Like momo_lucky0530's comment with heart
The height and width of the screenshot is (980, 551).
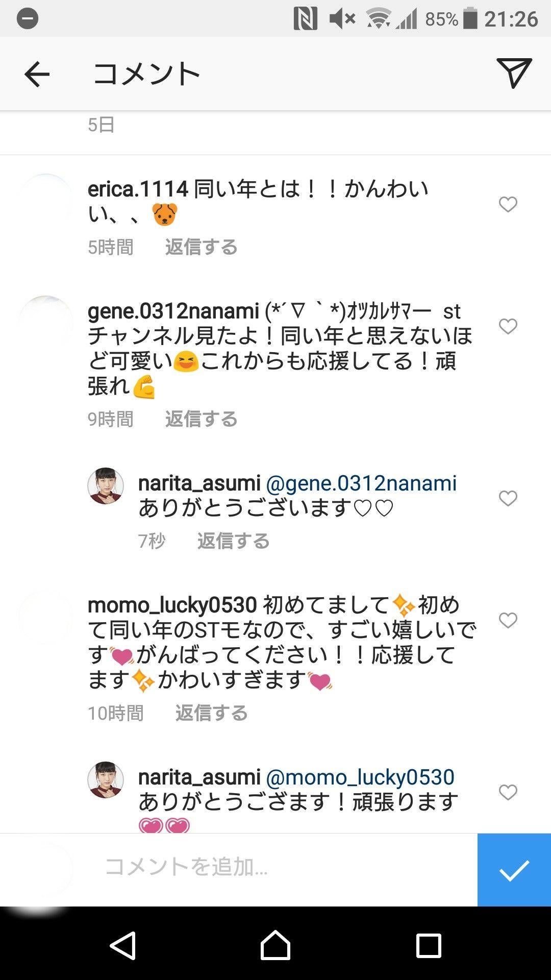click(x=508, y=620)
